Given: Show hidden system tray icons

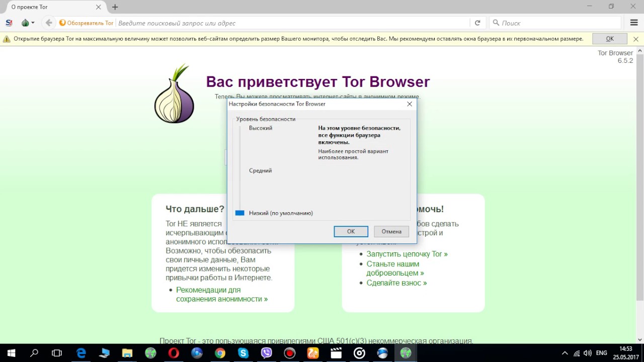Looking at the screenshot, I should (x=565, y=353).
